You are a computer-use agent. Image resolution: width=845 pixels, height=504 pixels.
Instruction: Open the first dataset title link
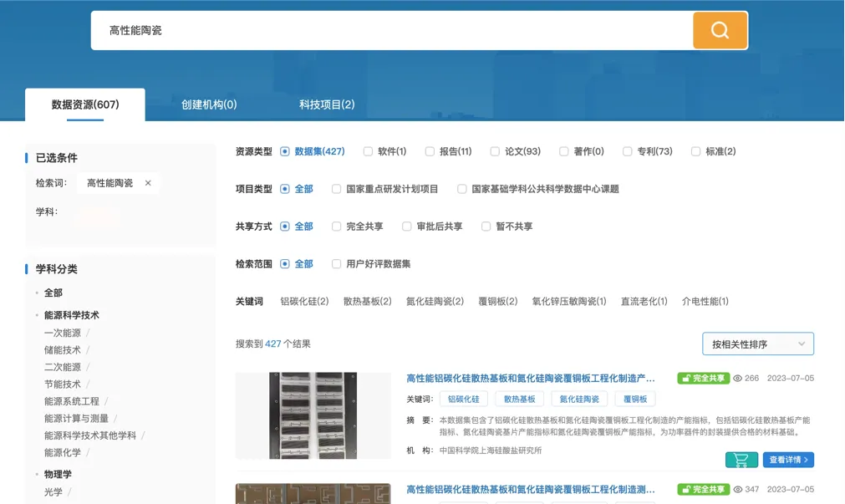pyautogui.click(x=530, y=379)
